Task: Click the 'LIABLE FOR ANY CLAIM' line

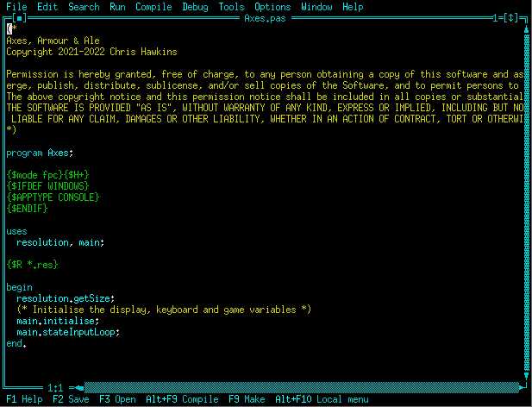Action: (267, 119)
